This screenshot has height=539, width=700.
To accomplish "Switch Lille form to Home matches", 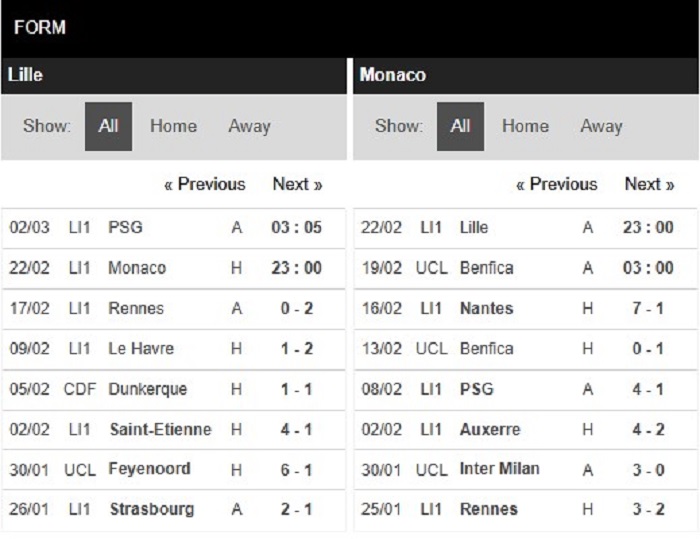I will click(x=173, y=126).
